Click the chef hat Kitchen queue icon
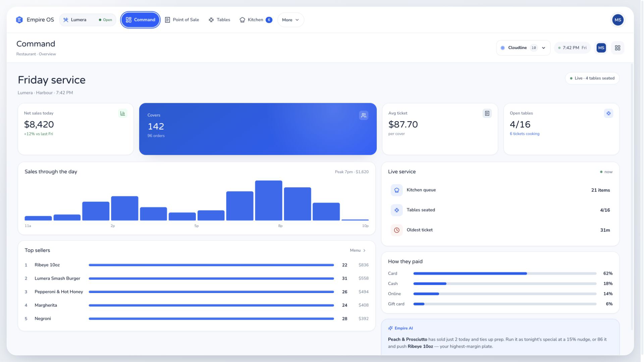Viewport: 644px width, 362px height. [396, 190]
